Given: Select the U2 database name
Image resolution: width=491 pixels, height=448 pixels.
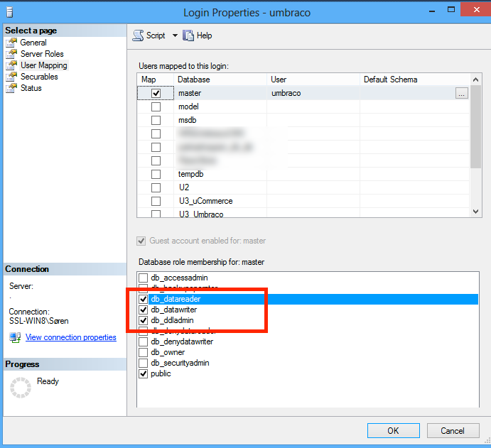Looking at the screenshot, I should [184, 187].
